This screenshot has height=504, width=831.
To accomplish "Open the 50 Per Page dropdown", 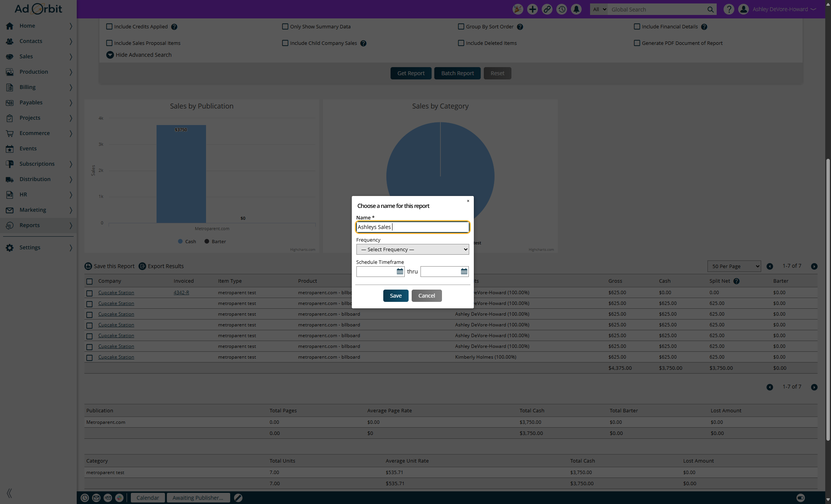I will click(734, 266).
